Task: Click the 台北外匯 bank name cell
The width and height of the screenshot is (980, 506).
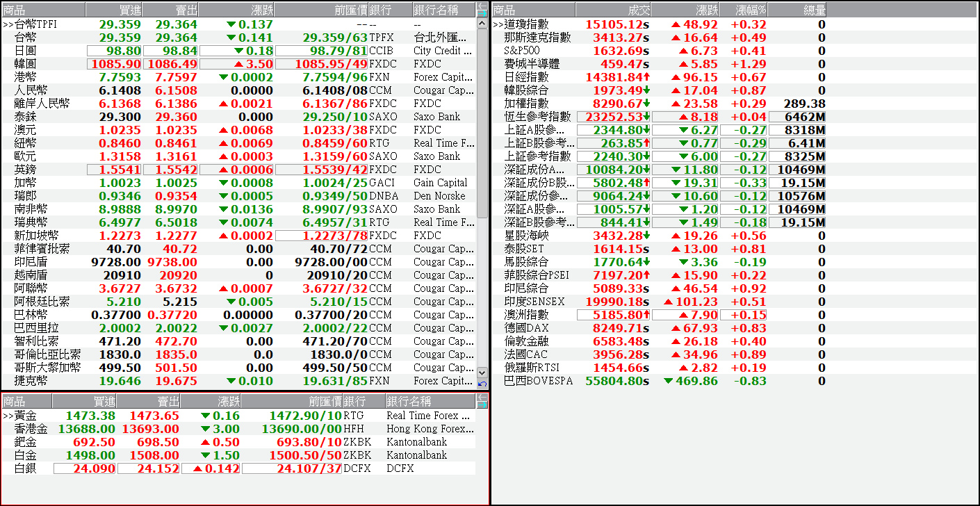Action: pos(443,38)
